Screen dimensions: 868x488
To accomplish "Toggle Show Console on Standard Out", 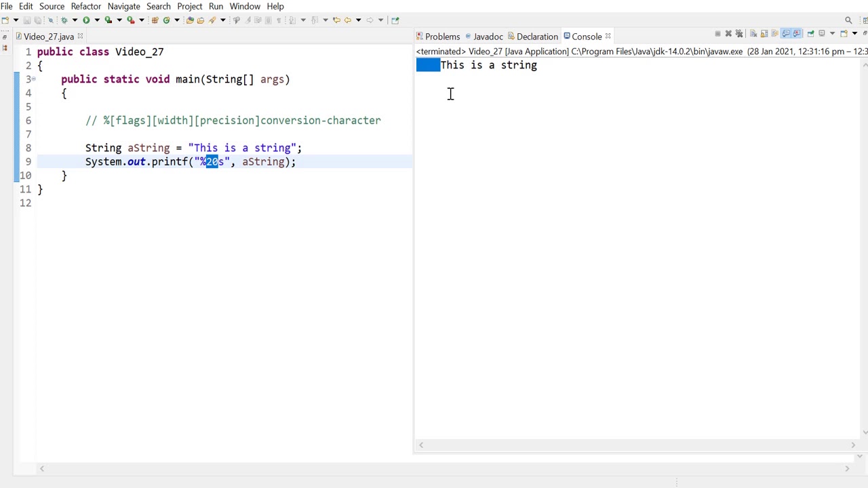I will click(785, 33).
